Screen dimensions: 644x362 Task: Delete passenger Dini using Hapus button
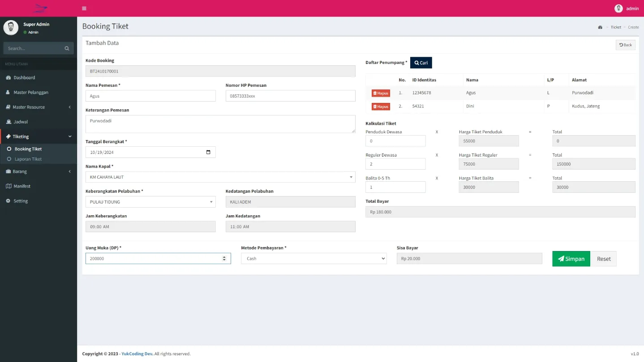tap(381, 106)
